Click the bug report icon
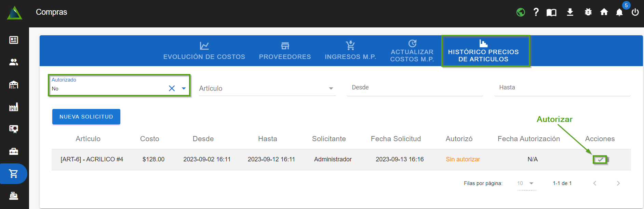 (x=588, y=12)
